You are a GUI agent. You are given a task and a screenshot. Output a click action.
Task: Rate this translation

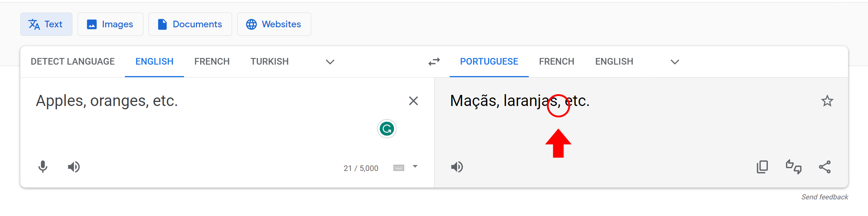[793, 167]
